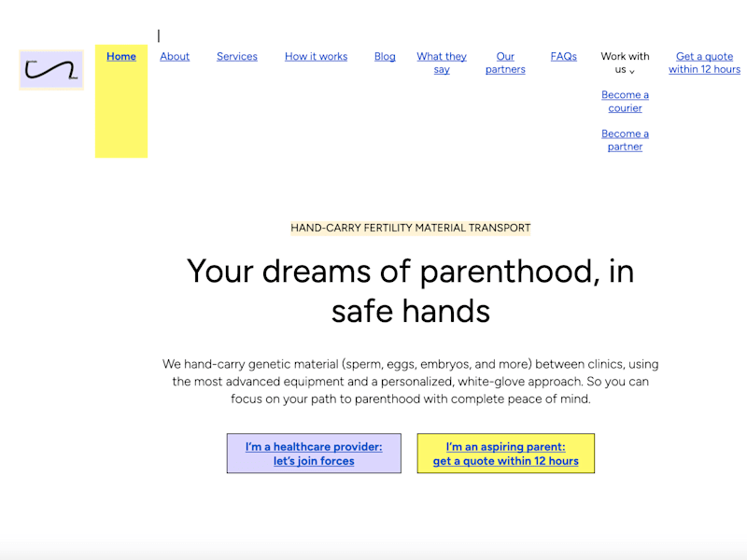The height and width of the screenshot is (560, 747).
Task: Click the Your dreams of parenthood heading
Action: point(410,291)
